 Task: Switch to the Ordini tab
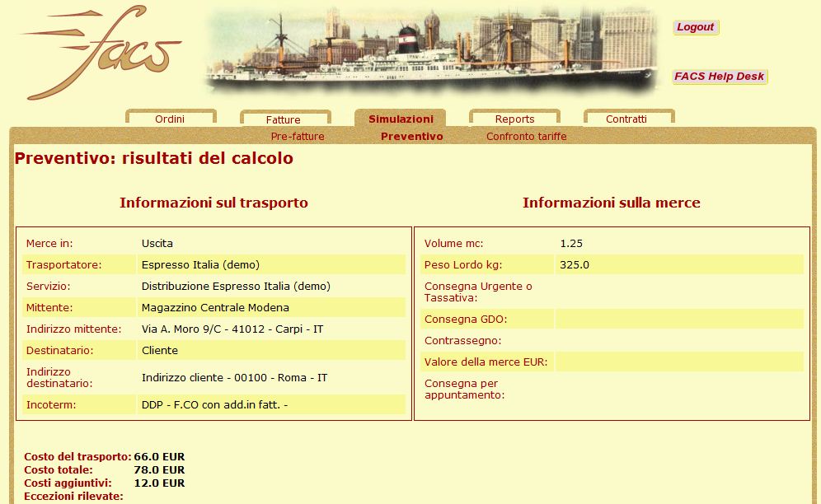click(170, 119)
